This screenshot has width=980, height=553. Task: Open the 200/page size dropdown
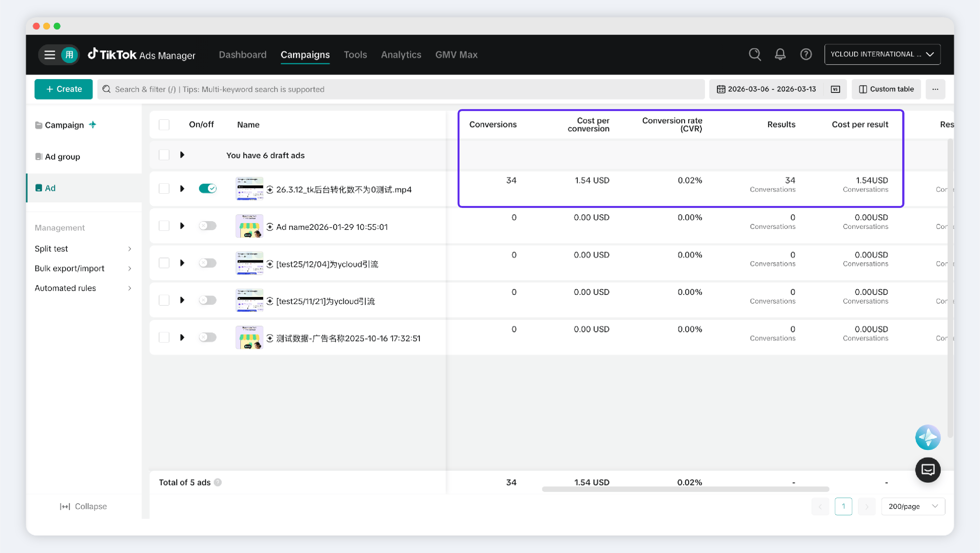pyautogui.click(x=913, y=507)
